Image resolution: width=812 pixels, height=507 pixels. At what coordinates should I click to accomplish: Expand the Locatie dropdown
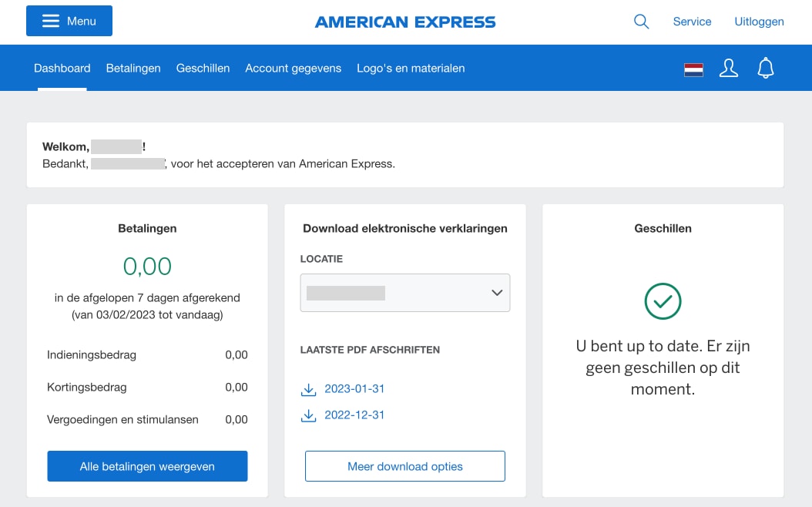click(405, 293)
